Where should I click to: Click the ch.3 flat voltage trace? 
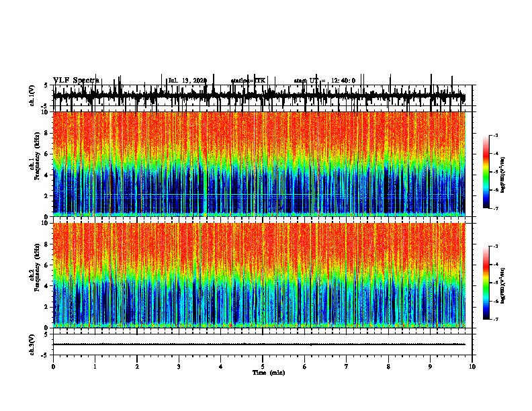pyautogui.click(x=259, y=345)
